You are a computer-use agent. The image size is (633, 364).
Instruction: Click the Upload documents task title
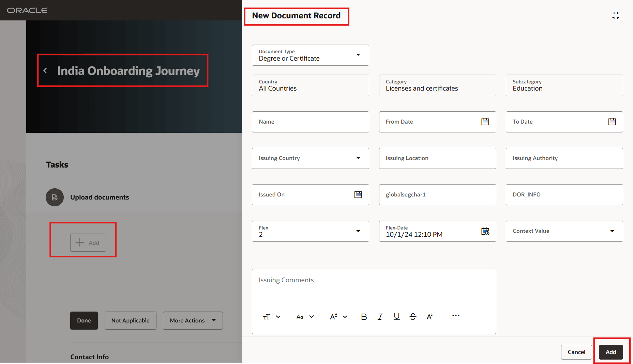pyautogui.click(x=100, y=197)
